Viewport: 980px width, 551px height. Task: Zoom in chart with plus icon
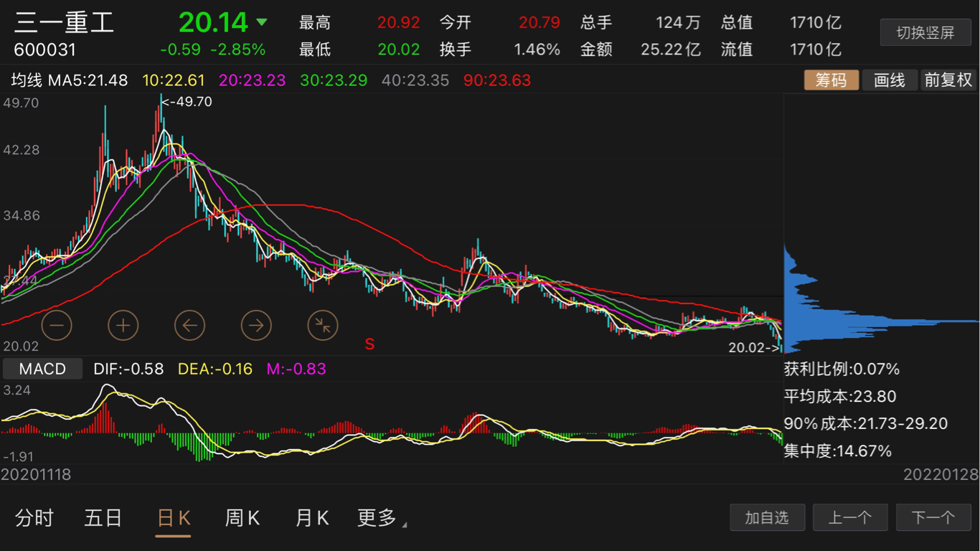(x=123, y=326)
